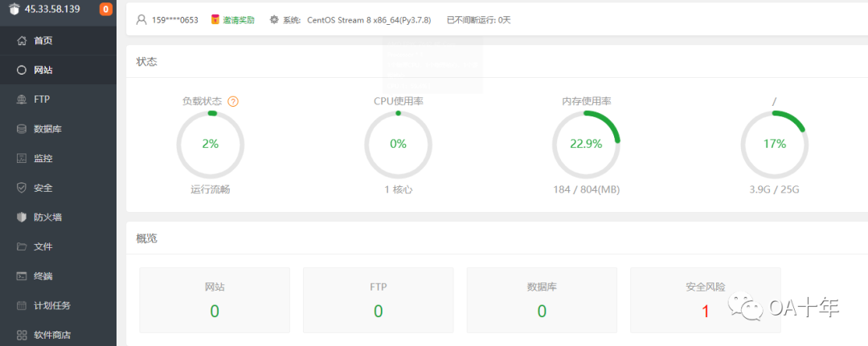The height and width of the screenshot is (346, 868).
Task: Click the database icon beside 数据库
Action: tap(22, 128)
